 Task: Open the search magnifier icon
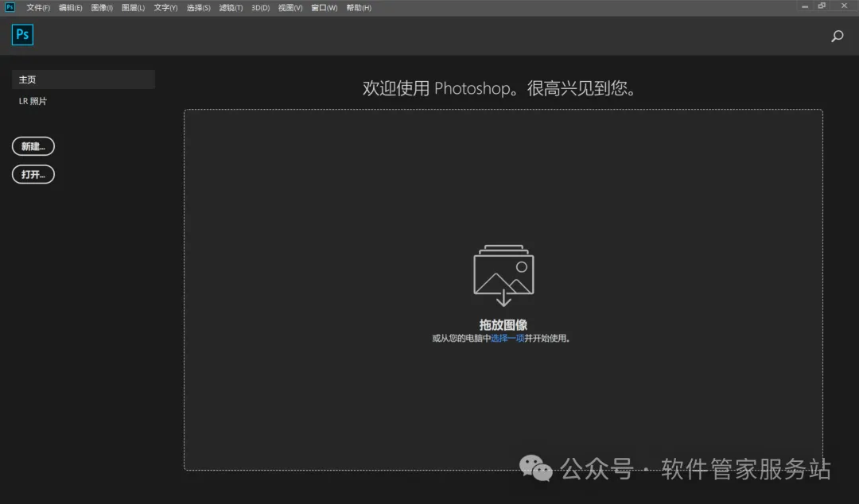(837, 36)
